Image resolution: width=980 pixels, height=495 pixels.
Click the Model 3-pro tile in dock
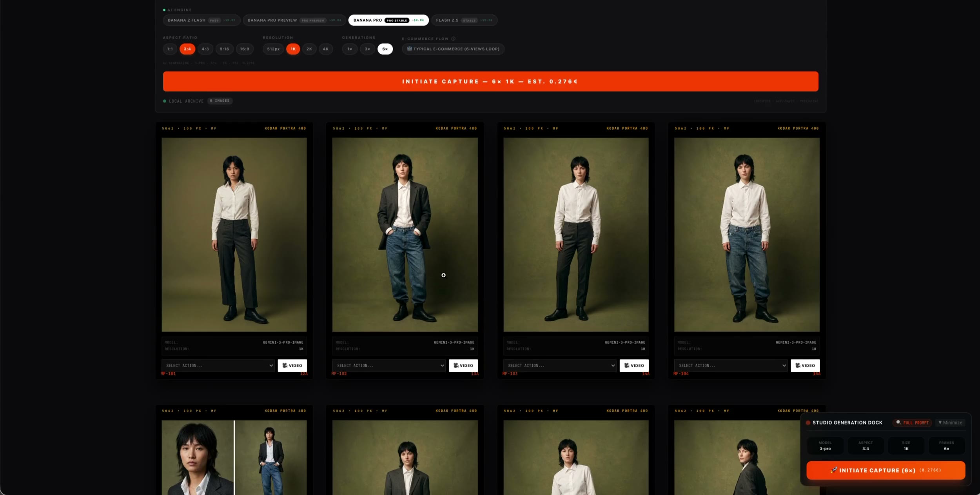pyautogui.click(x=825, y=446)
